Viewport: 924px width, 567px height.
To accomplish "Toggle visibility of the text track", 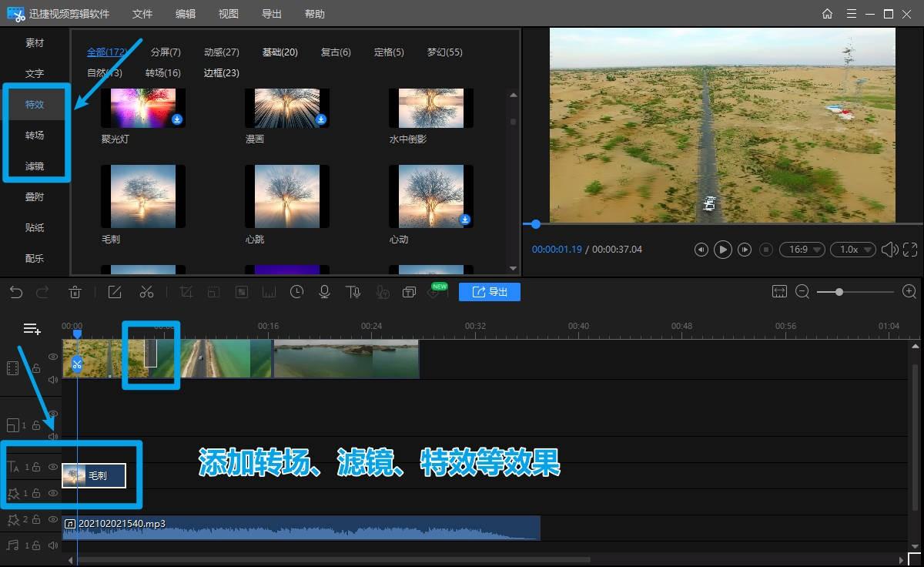I will coord(53,467).
